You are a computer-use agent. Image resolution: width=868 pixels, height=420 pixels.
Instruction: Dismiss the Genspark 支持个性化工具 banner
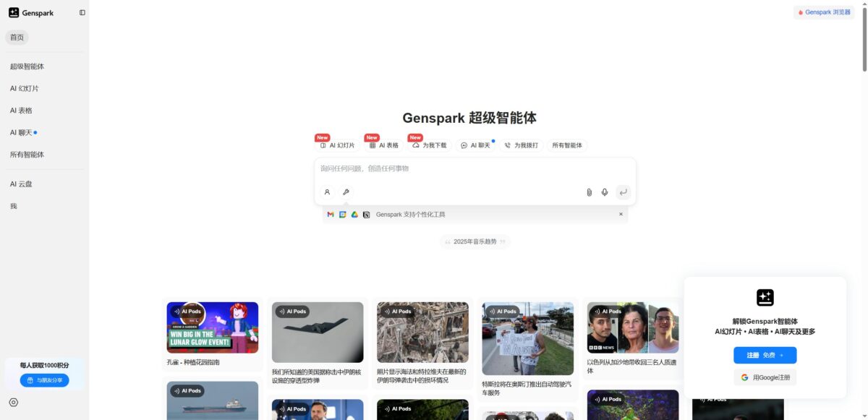[x=621, y=214]
